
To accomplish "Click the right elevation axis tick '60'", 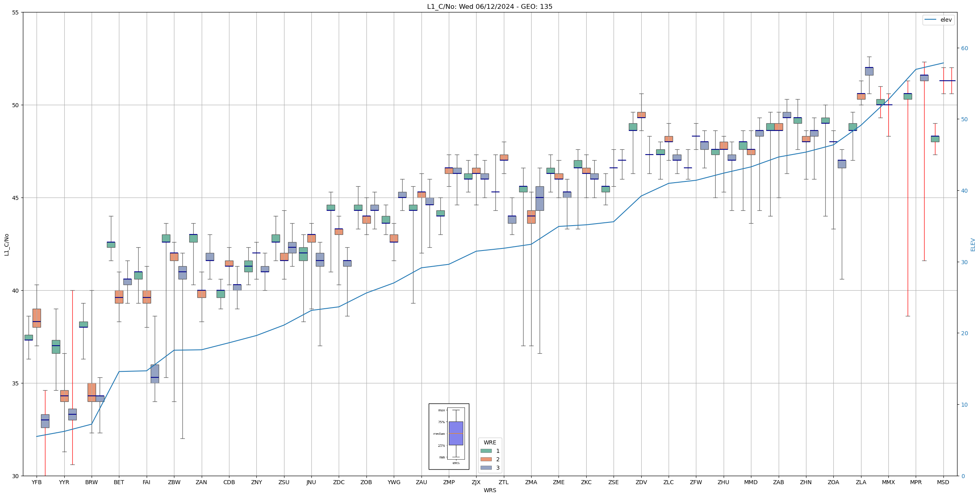I will [964, 48].
